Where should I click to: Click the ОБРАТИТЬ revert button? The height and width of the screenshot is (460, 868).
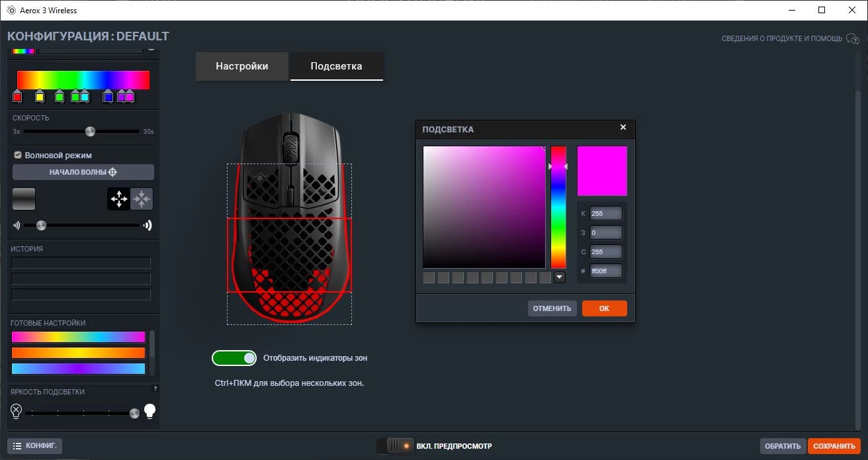point(783,446)
